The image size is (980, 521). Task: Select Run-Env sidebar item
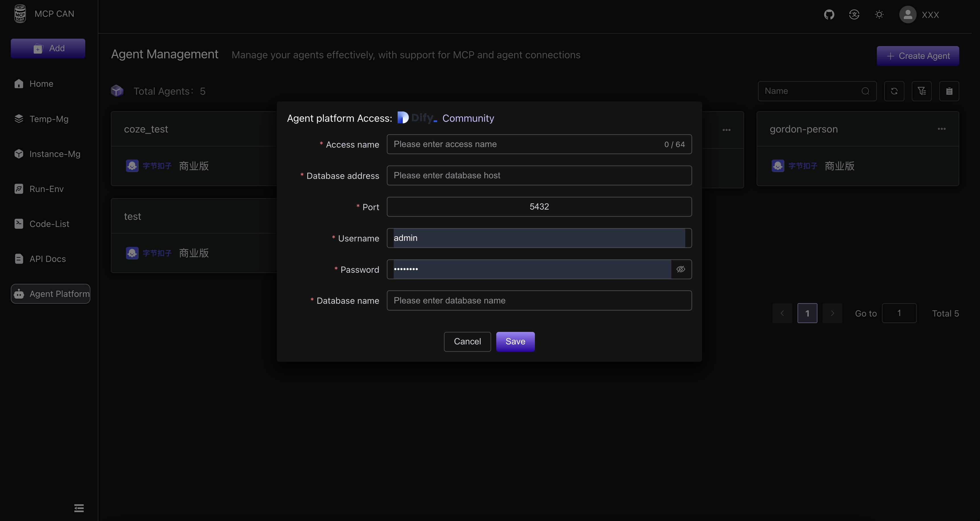pyautogui.click(x=46, y=189)
